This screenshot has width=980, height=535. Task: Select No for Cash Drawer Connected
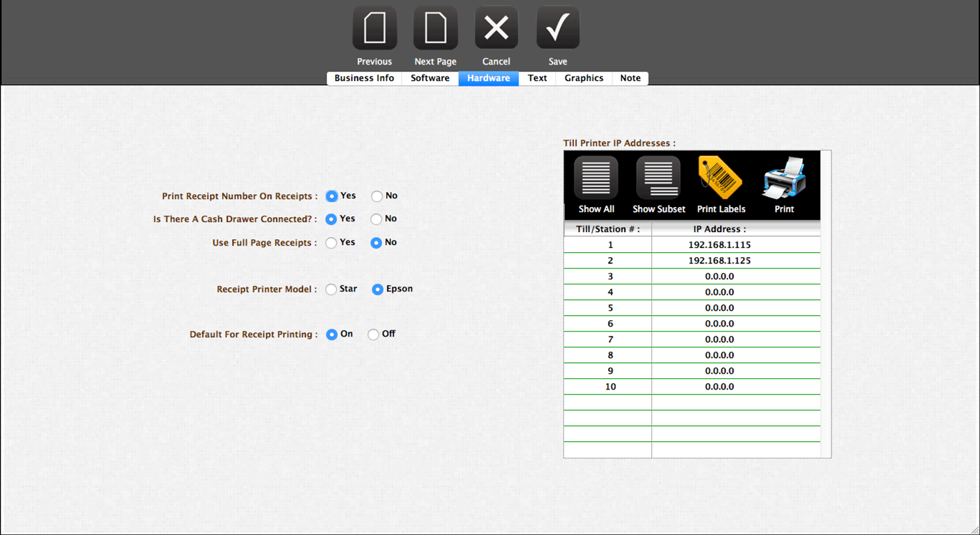point(376,219)
